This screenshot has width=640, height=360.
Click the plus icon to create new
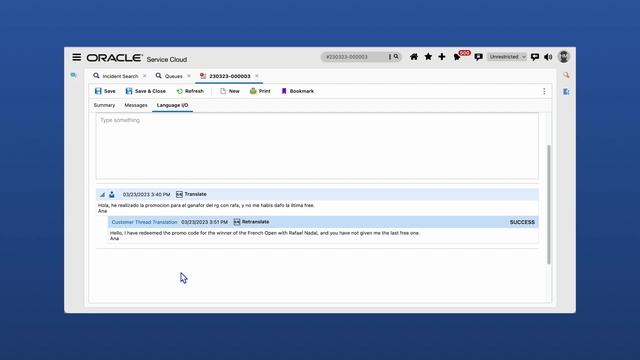click(442, 57)
